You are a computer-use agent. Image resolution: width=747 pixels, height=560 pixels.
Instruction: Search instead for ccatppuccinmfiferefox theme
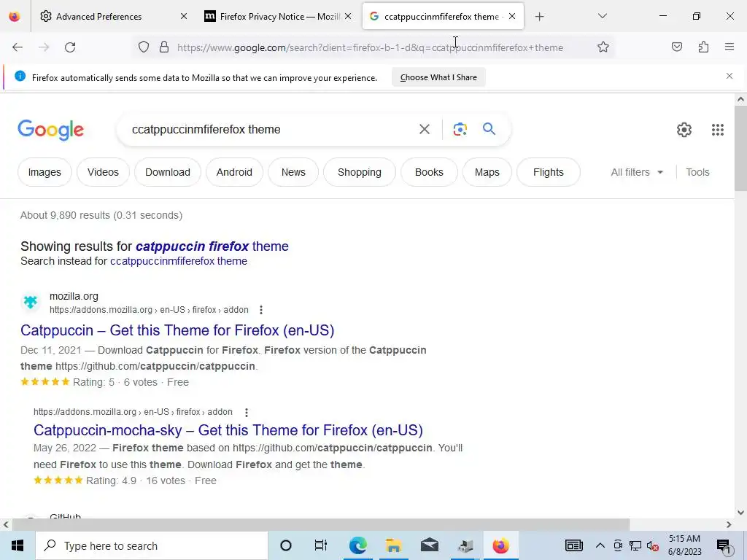tap(179, 262)
